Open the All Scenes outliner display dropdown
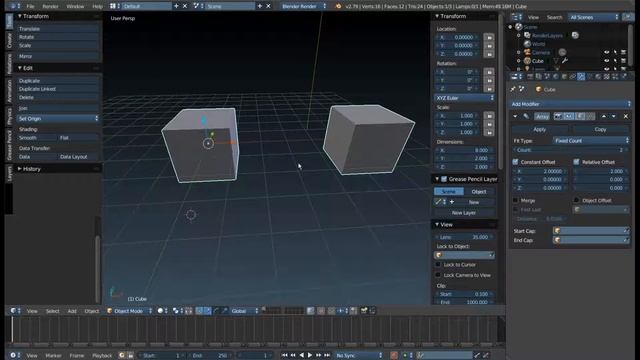The width and height of the screenshot is (640, 360). tap(594, 17)
